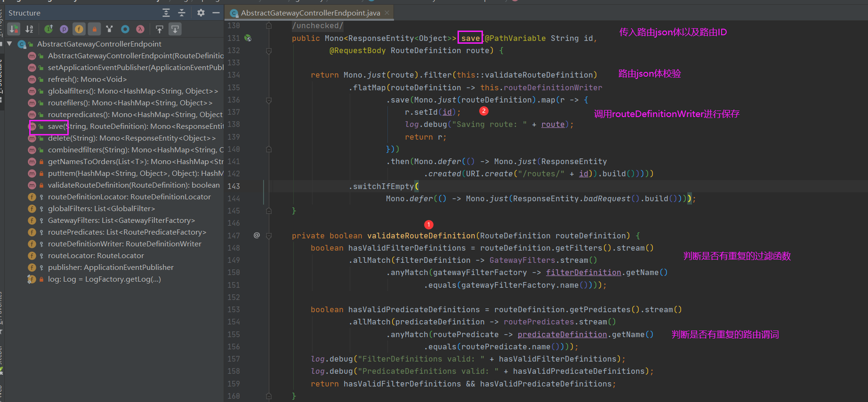This screenshot has width=868, height=402.
Task: Close the AbstractGatewayControllerEndpoint.java tab
Action: tap(387, 13)
